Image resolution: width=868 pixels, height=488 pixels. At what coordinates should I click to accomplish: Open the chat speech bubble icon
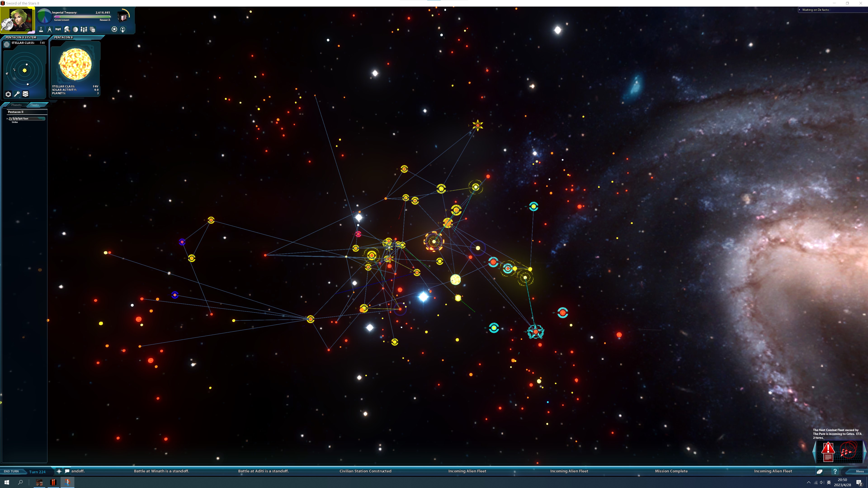coord(67,471)
